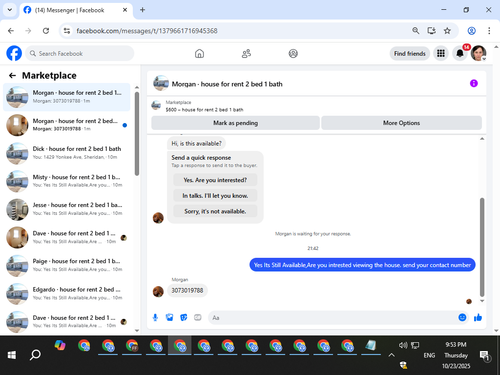500x375 pixels.
Task: Click the 9:53 PM clock
Action: tap(456, 345)
